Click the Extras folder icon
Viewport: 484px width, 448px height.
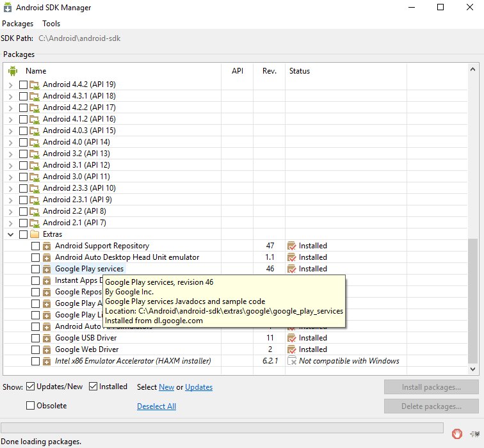pyautogui.click(x=35, y=234)
